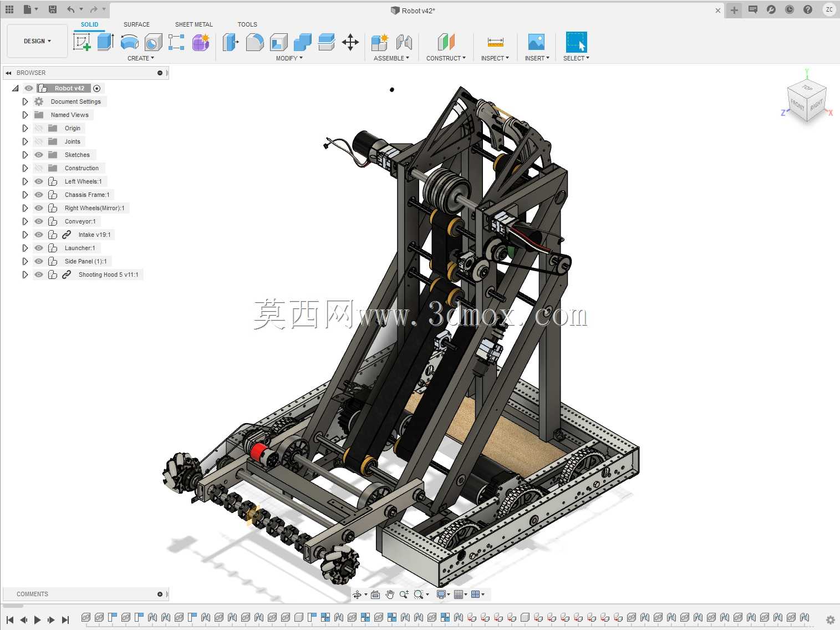Select the Revolve tool

[130, 42]
